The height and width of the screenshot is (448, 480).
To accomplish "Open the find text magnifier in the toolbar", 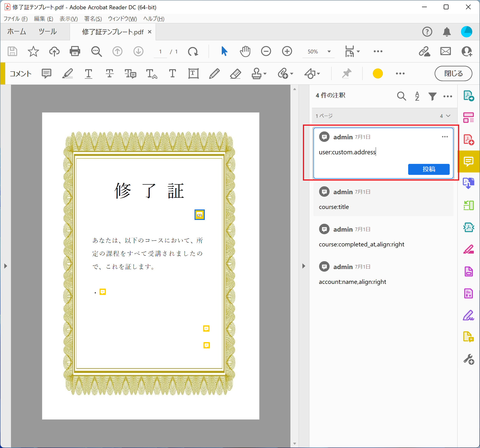I will 96,51.
